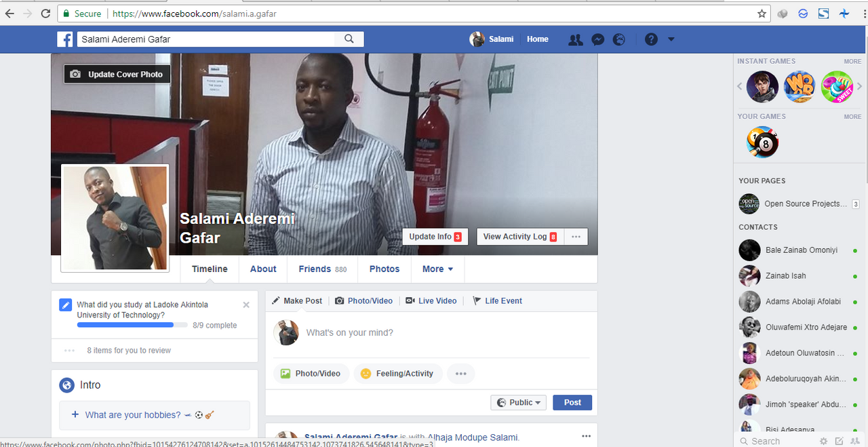Select the Timeline tab
This screenshot has height=447, width=868.
[x=210, y=269]
